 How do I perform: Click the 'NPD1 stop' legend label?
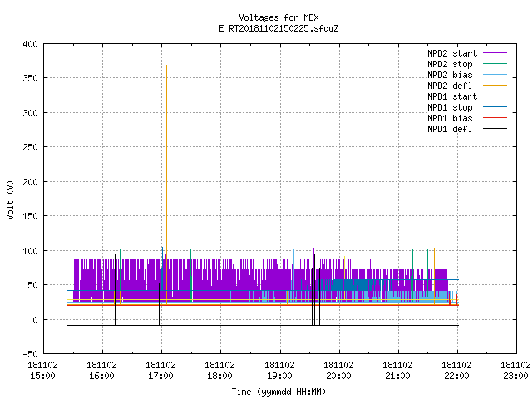tap(450, 107)
